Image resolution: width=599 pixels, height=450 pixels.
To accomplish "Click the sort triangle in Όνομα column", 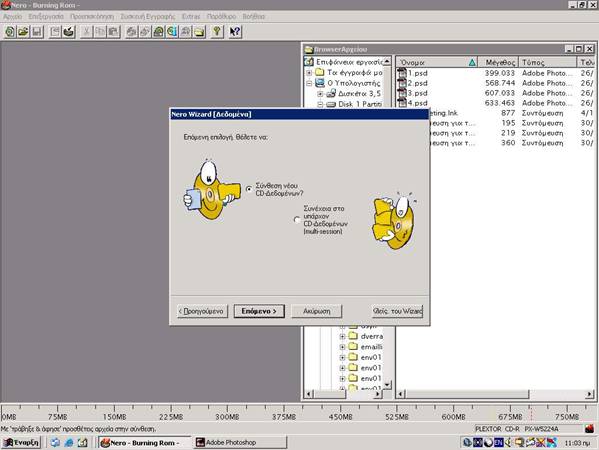I will [472, 62].
